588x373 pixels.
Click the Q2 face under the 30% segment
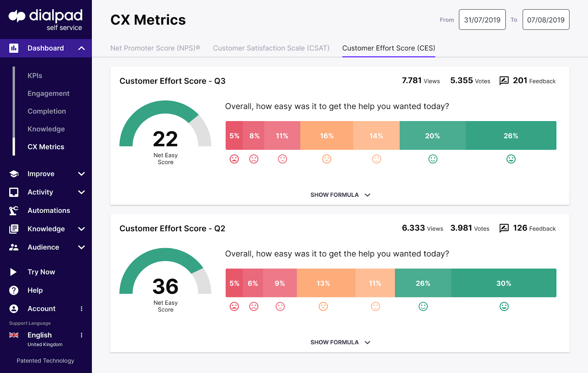(504, 307)
